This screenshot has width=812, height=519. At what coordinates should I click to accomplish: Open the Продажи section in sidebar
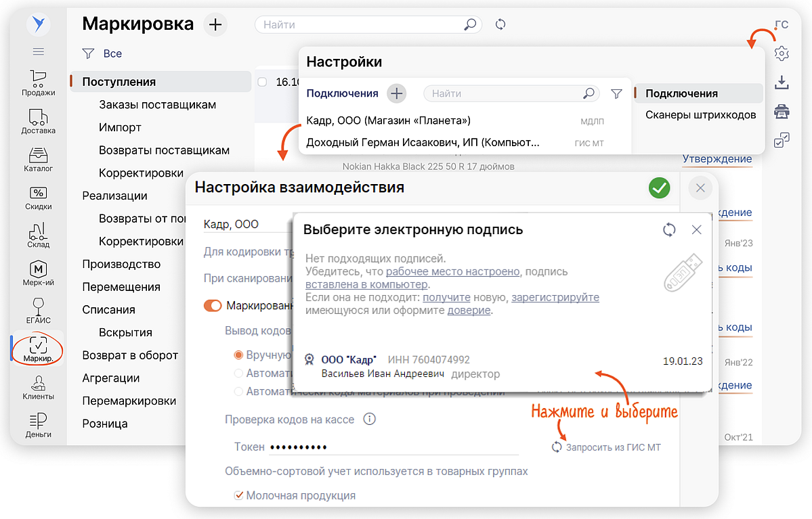click(x=39, y=83)
